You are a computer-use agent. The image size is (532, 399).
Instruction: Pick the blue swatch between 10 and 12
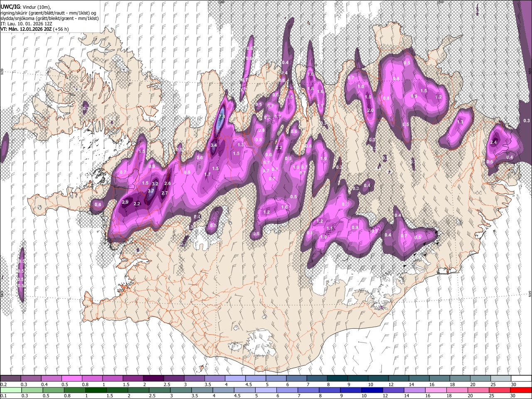click(x=372, y=390)
